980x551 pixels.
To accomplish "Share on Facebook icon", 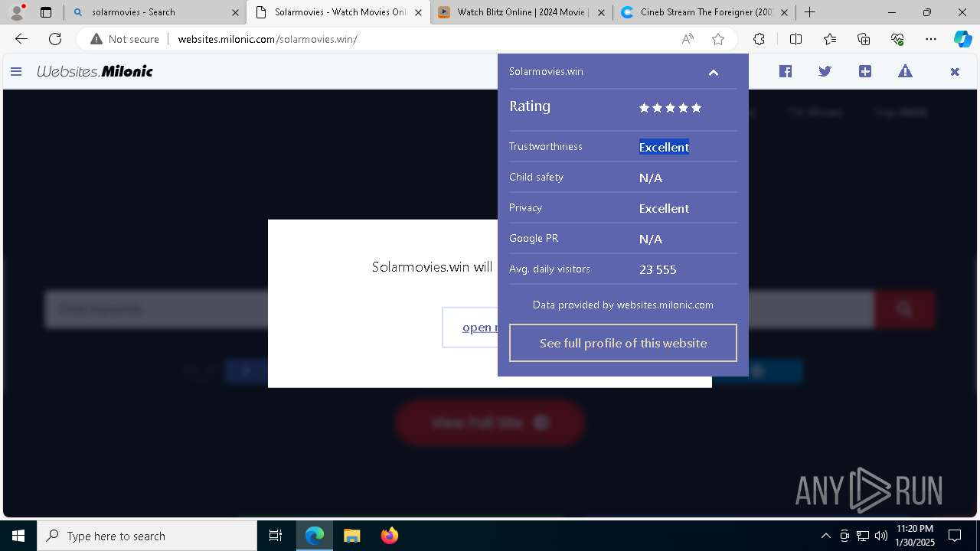I will click(x=786, y=71).
